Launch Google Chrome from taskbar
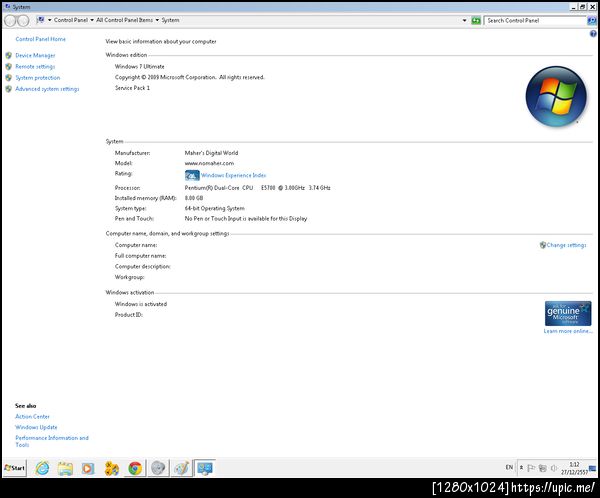 click(x=135, y=468)
